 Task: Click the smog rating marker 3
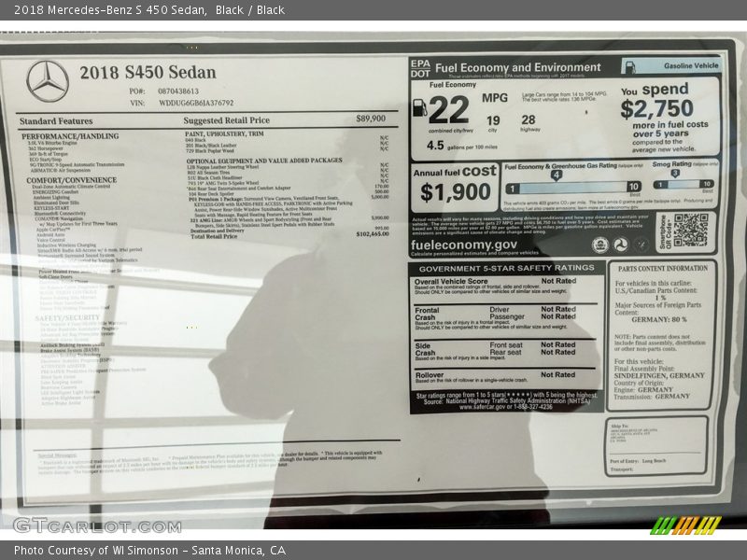pos(674,174)
